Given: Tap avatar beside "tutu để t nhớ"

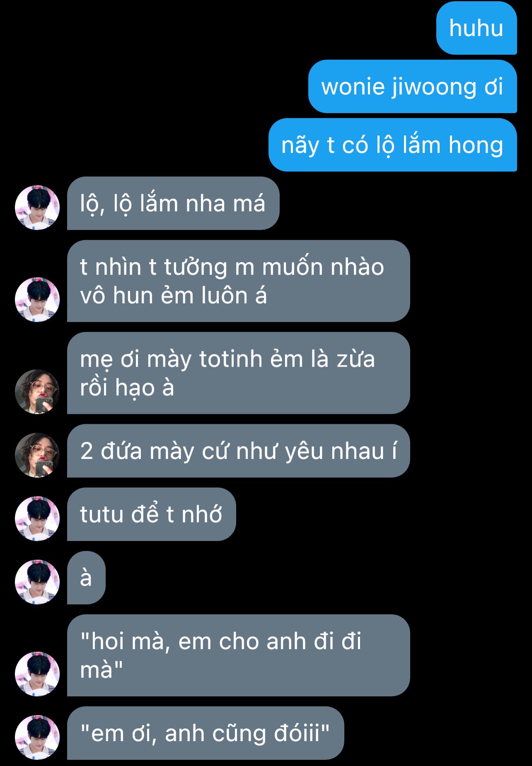Looking at the screenshot, I should (37, 518).
